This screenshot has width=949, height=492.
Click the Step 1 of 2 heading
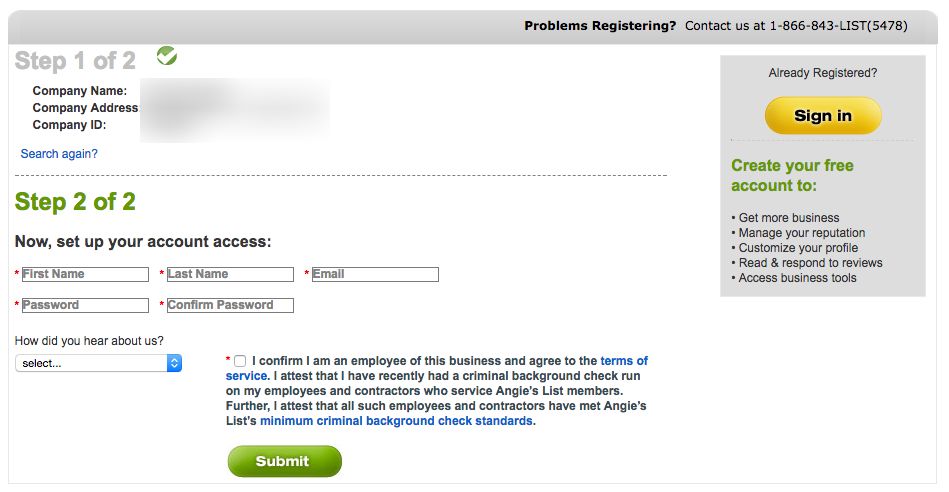(x=75, y=61)
